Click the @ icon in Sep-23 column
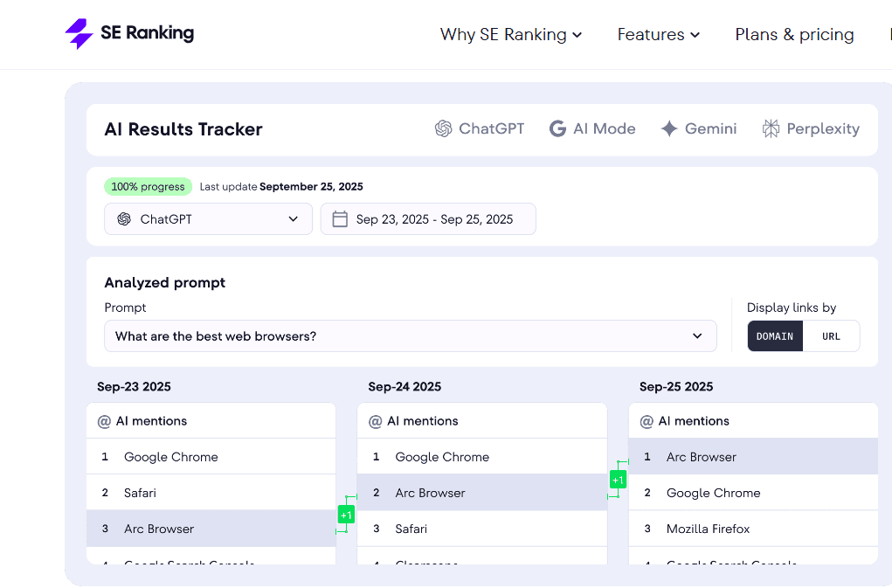The width and height of the screenshot is (892, 588). (x=104, y=421)
